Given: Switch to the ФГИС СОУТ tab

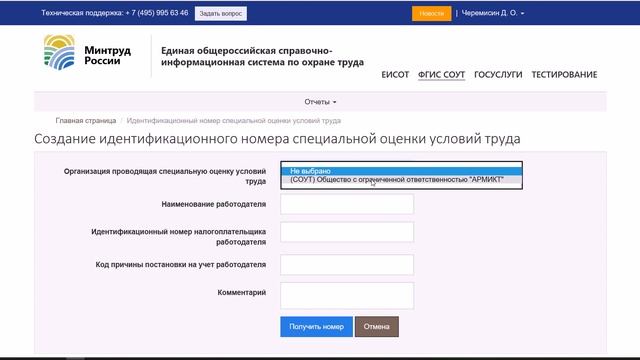Looking at the screenshot, I should point(441,75).
